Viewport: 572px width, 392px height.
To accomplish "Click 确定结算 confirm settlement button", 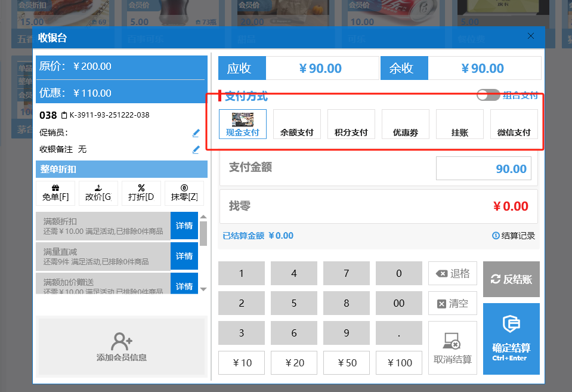I will tap(511, 339).
